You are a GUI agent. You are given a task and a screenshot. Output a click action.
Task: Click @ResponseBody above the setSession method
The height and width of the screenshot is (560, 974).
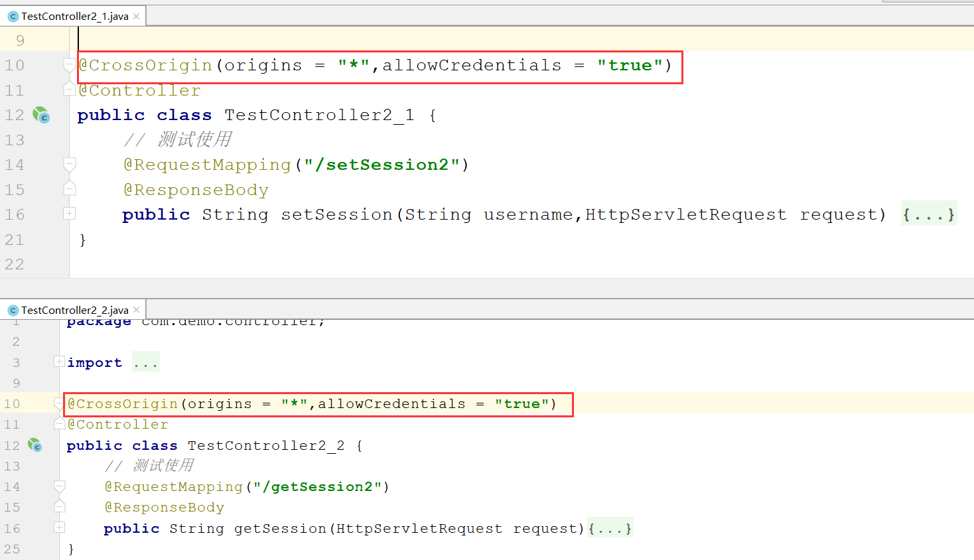(x=196, y=190)
